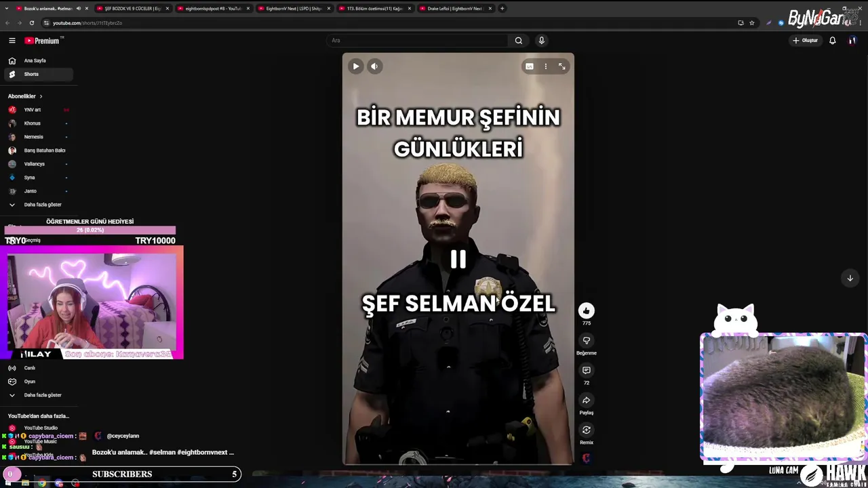The height and width of the screenshot is (488, 868).
Task: Click the search magnifier button
Action: pyautogui.click(x=519, y=41)
